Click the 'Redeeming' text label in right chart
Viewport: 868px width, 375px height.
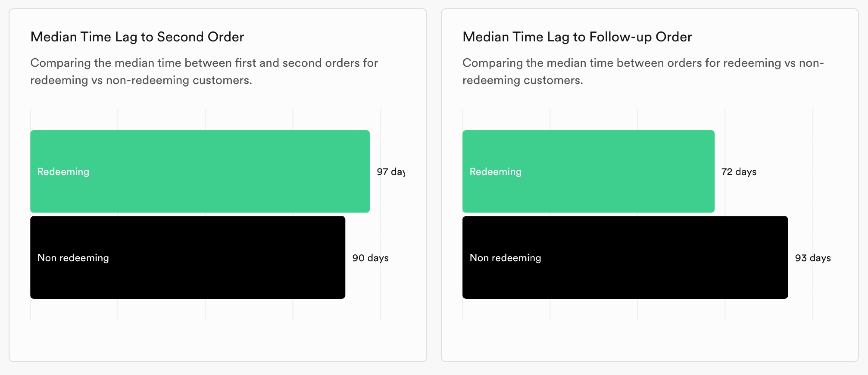pyautogui.click(x=495, y=171)
